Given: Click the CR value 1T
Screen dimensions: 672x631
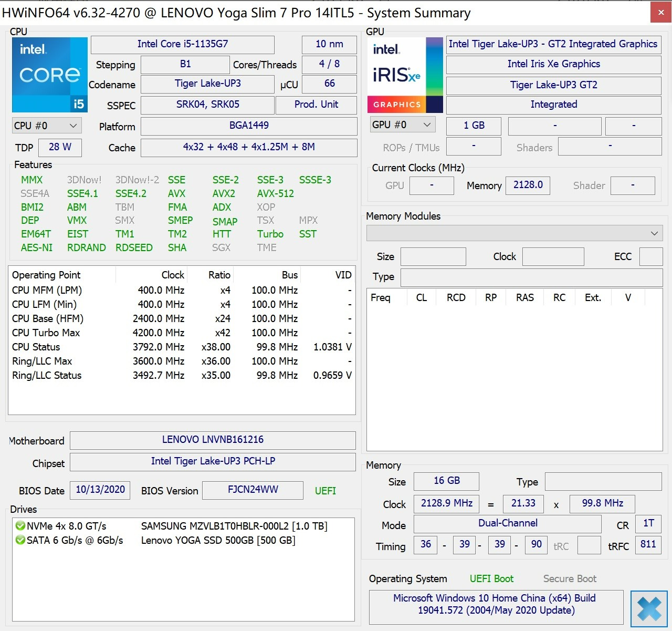Looking at the screenshot, I should (648, 524).
